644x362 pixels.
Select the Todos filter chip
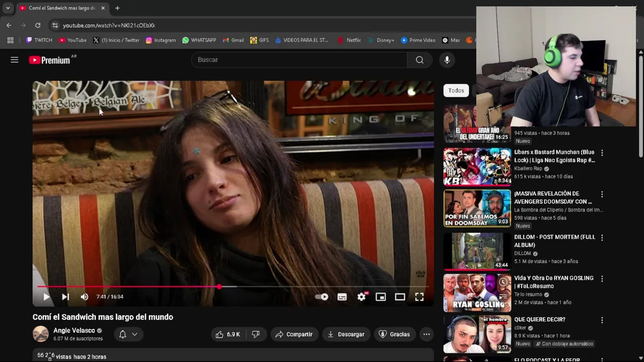coord(456,90)
